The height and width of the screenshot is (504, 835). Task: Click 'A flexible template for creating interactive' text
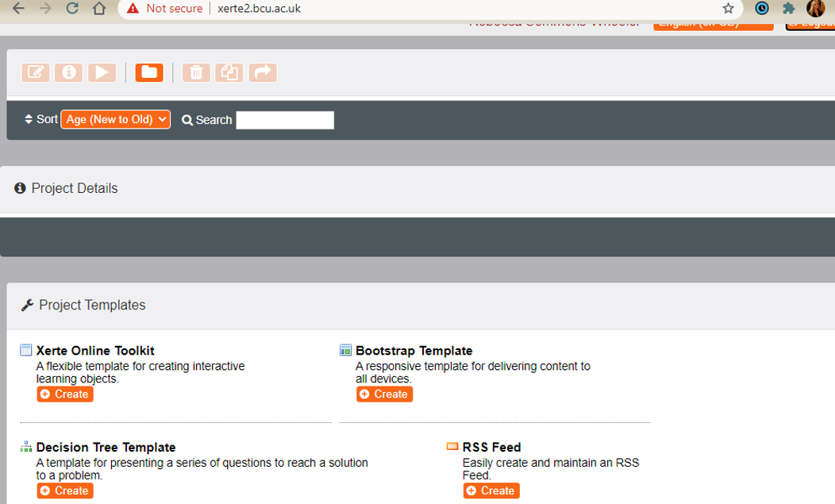point(140,366)
